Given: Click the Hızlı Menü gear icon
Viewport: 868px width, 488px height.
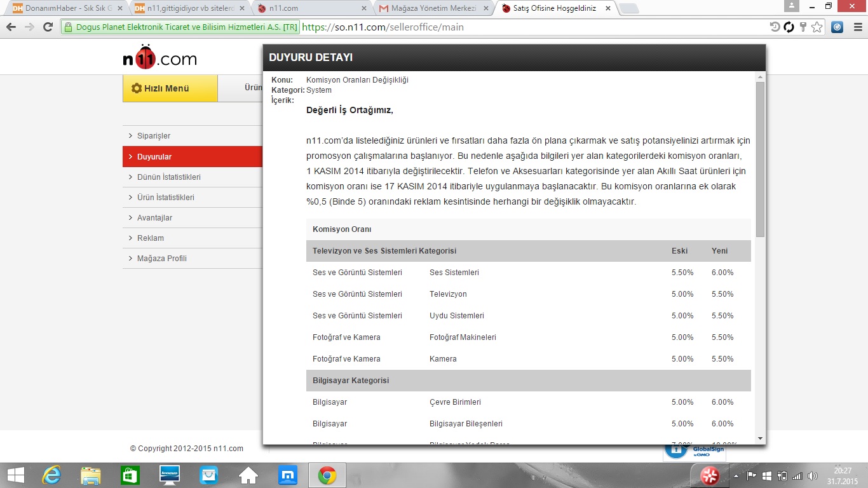Looking at the screenshot, I should point(137,88).
